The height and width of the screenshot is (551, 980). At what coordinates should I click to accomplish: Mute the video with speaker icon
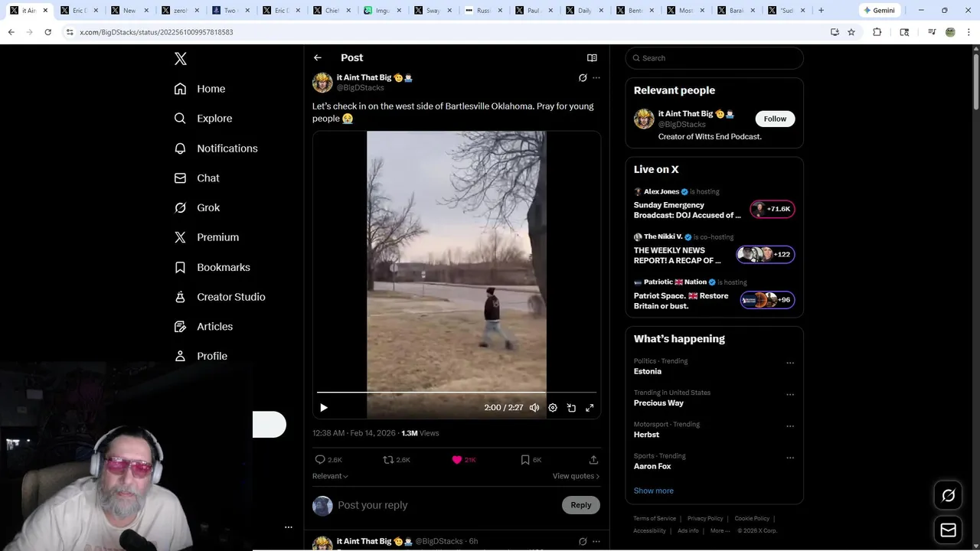pyautogui.click(x=534, y=408)
